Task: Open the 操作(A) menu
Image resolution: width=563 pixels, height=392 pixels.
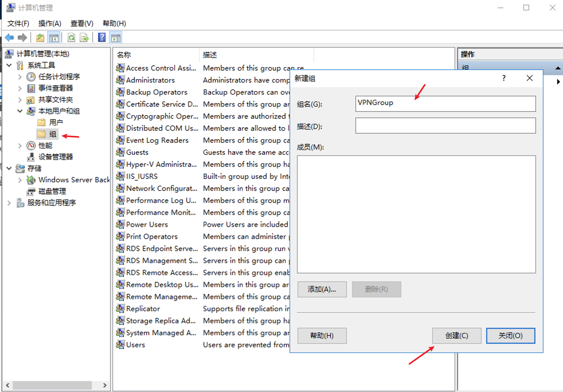Action: pos(50,23)
